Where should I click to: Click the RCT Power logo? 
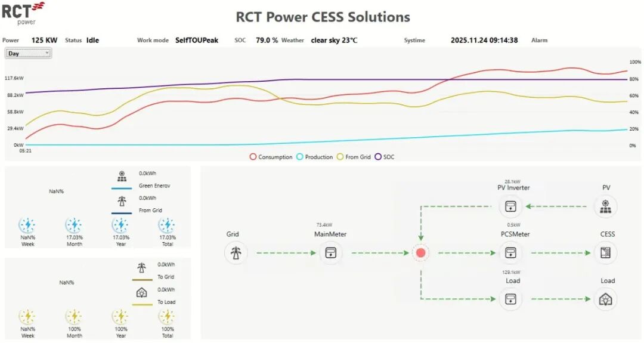click(x=23, y=13)
